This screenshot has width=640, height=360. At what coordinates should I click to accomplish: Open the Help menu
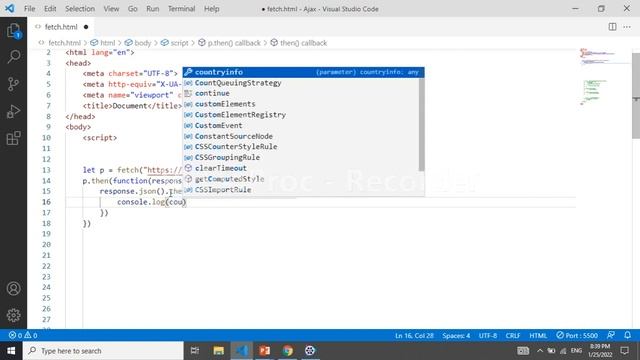tap(211, 9)
